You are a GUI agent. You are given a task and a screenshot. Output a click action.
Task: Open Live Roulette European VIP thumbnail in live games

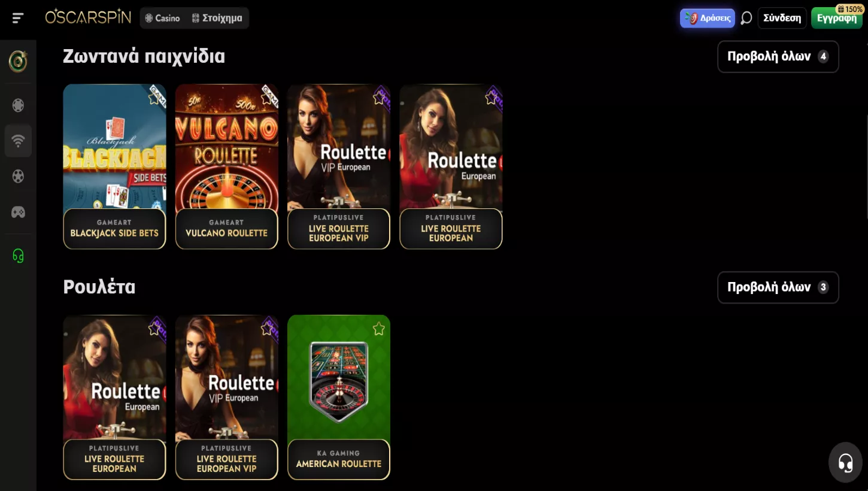click(x=339, y=166)
